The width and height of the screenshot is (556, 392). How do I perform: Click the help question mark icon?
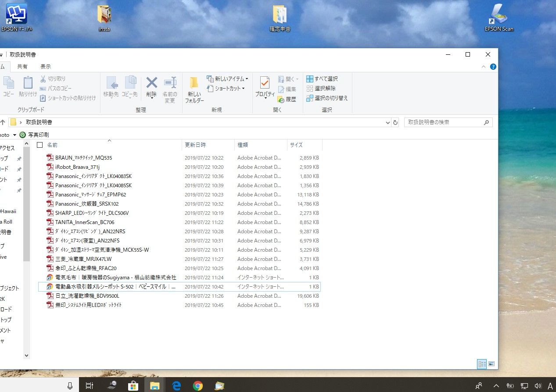tap(493, 67)
